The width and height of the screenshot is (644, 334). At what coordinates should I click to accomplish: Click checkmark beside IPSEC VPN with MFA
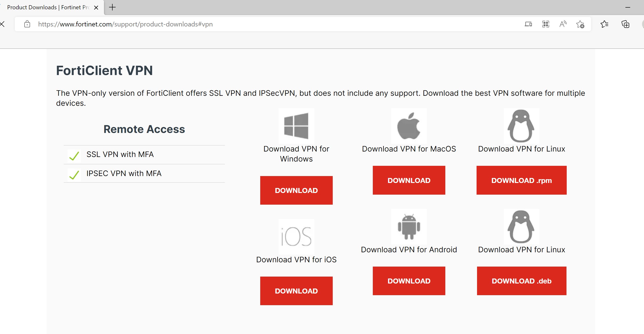(74, 175)
